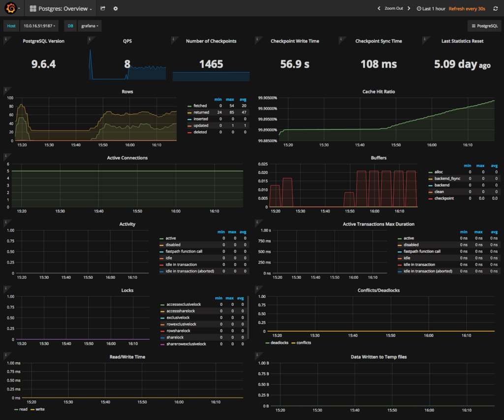Click the 1465 checkpoints singlestat value
Viewport: 504px width, 420px height.
pos(211,64)
